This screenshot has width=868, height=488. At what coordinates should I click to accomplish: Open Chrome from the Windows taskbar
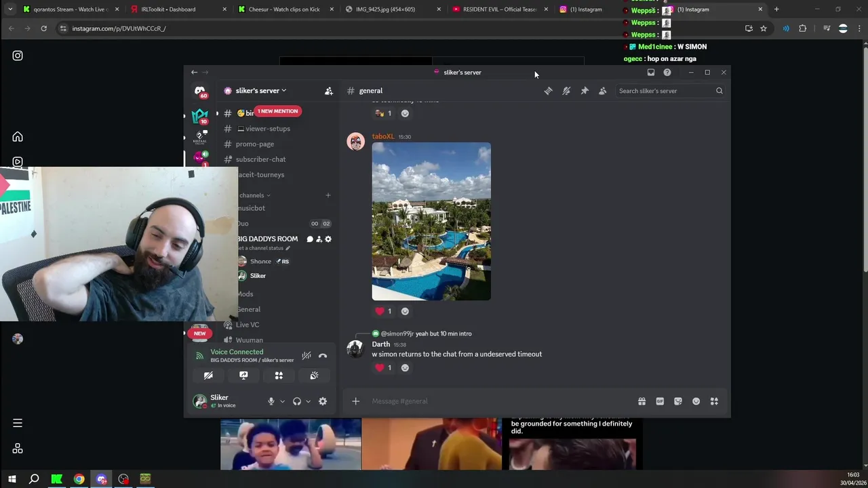79,479
